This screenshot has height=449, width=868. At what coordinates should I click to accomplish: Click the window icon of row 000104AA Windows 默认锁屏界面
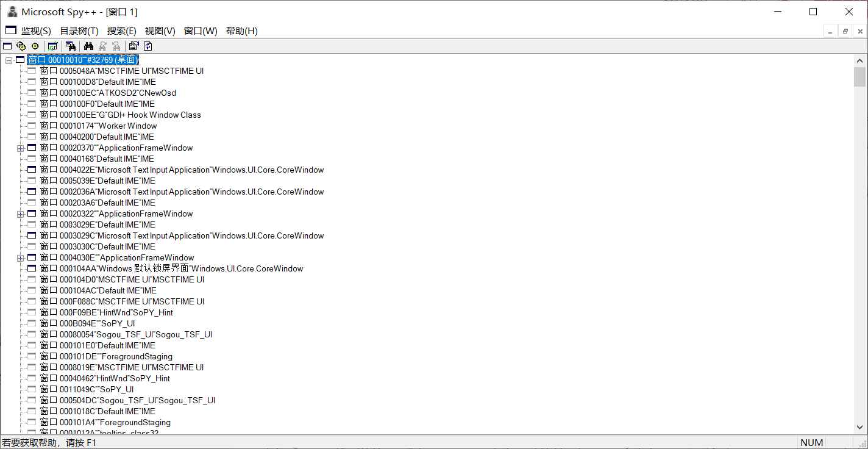[x=32, y=268]
